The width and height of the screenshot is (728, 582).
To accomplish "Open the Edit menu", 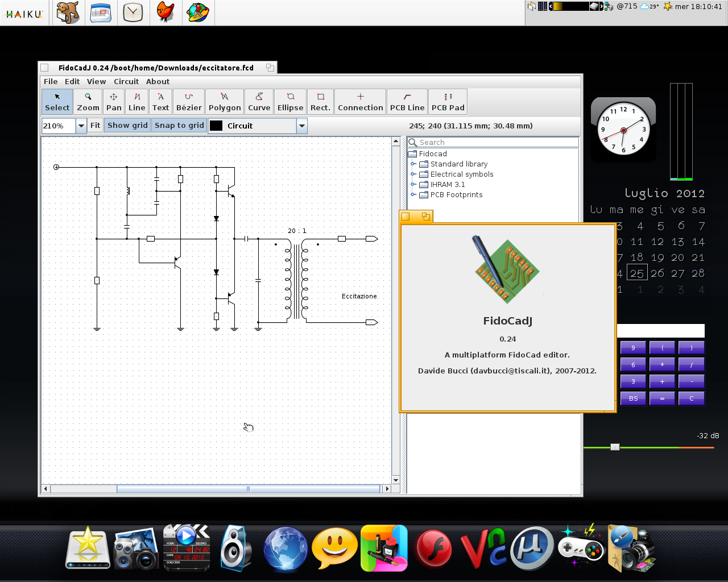I will click(72, 82).
